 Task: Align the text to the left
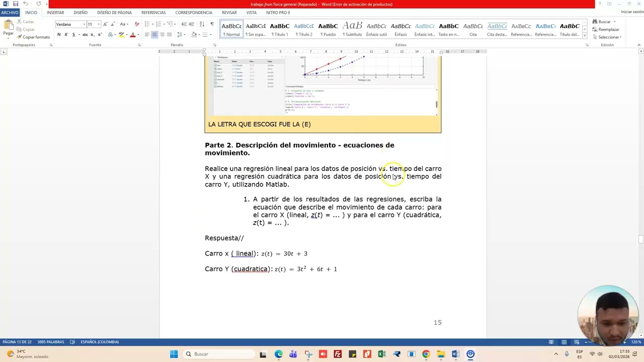click(147, 35)
